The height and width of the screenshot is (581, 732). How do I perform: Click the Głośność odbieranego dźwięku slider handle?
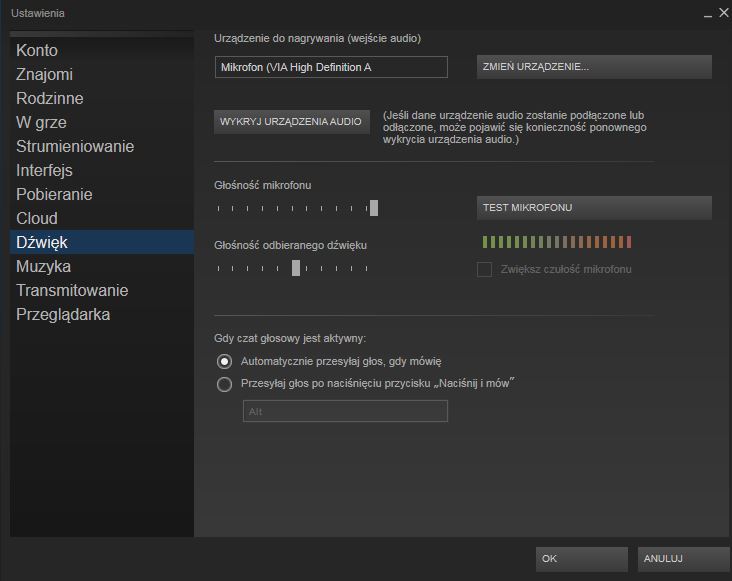296,268
